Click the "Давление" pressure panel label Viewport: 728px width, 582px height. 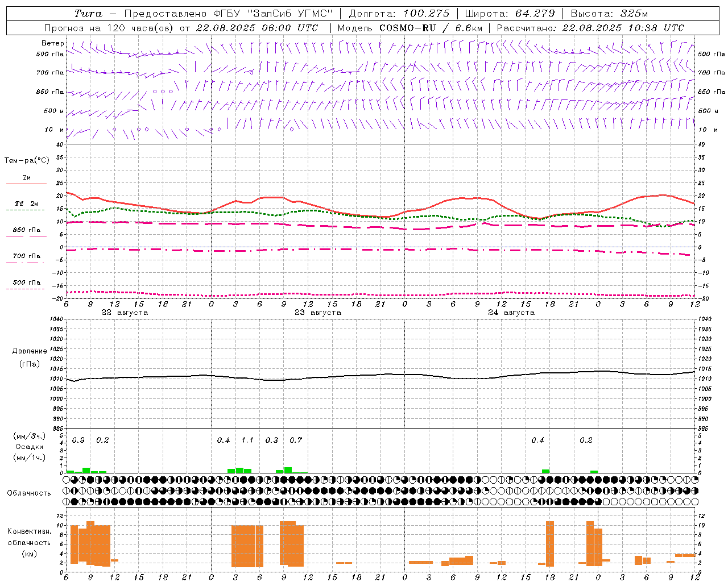point(29,351)
